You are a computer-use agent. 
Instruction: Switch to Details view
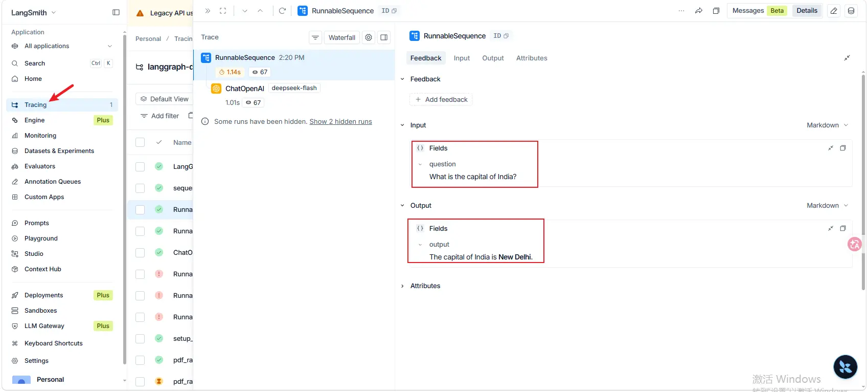point(807,11)
